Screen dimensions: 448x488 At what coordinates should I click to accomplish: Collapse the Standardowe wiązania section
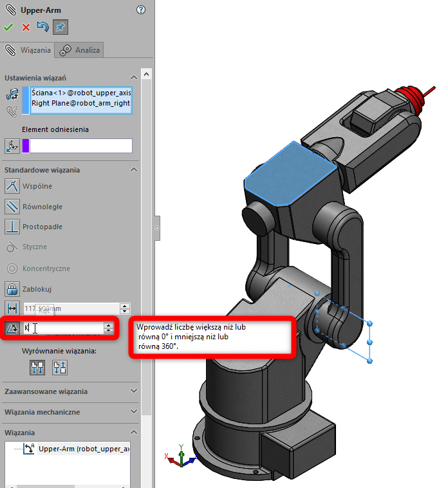[134, 170]
